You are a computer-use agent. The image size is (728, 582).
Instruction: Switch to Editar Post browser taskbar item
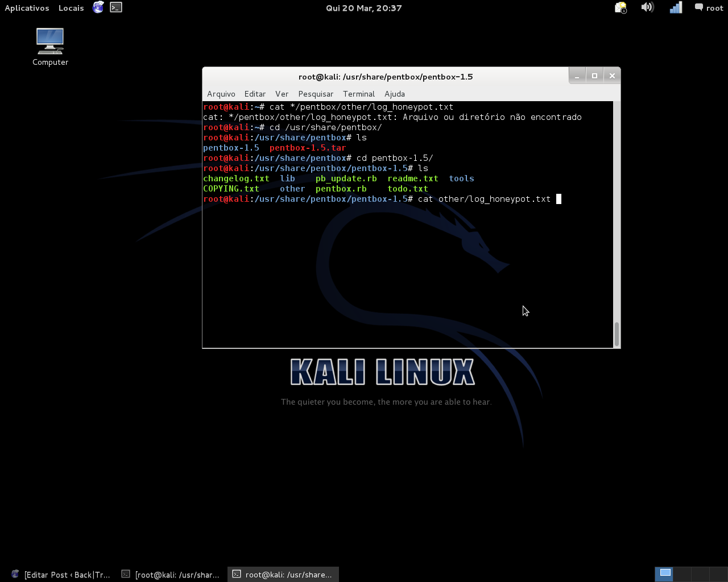point(60,575)
